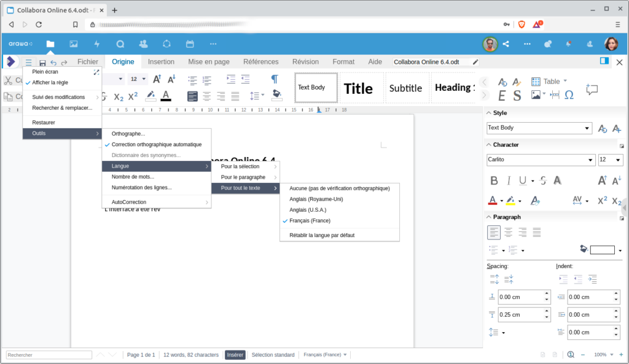The image size is (629, 364).
Task: Apply superscript in the ribbon
Action: pos(133,96)
